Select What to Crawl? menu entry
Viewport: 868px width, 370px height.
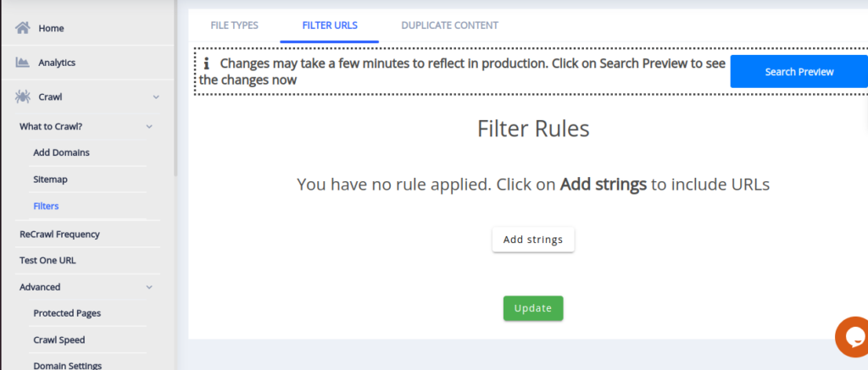coord(51,126)
